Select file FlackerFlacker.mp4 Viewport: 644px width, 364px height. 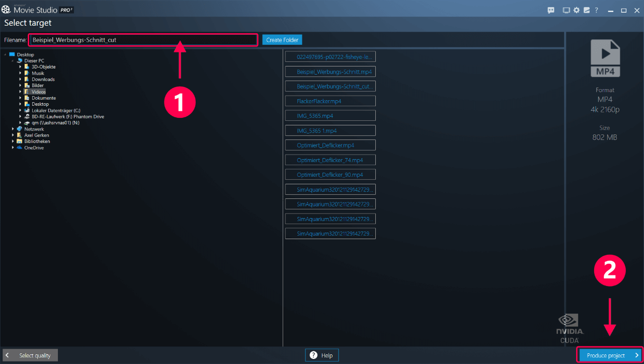point(330,101)
